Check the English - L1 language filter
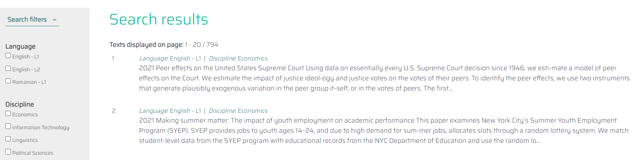644x160 pixels. point(8,56)
